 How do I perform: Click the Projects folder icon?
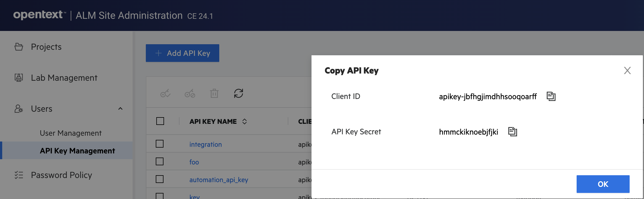[x=19, y=47]
